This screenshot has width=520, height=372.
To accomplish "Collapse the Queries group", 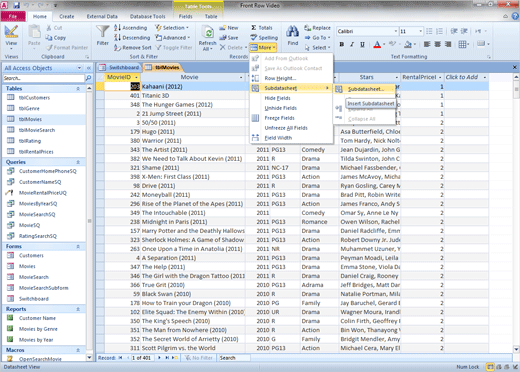I will [78, 162].
